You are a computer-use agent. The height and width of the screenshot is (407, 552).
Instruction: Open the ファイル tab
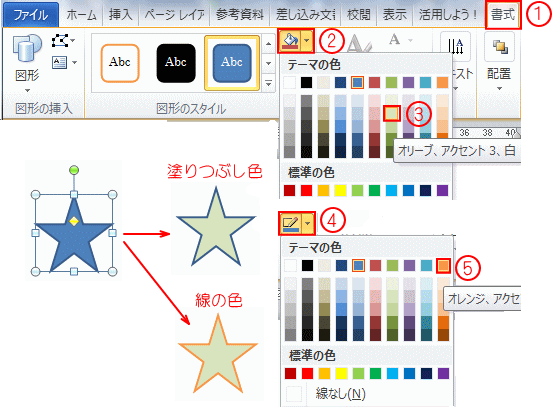(x=31, y=15)
